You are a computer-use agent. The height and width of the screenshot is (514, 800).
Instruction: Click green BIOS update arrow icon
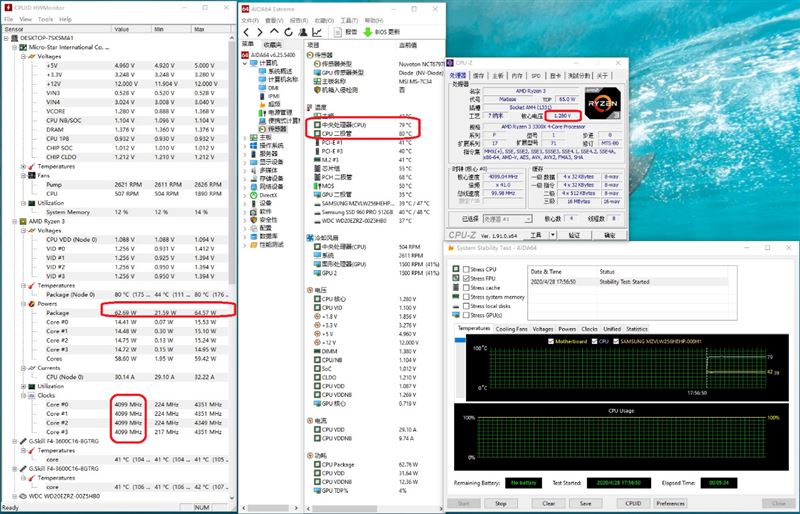(367, 32)
